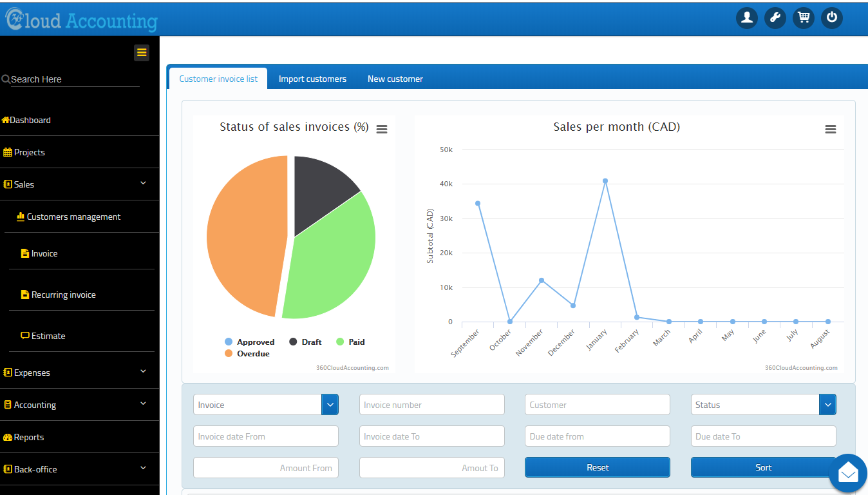Viewport: 868px width, 495px height.
Task: Focus the Invoice date From field
Action: (266, 436)
